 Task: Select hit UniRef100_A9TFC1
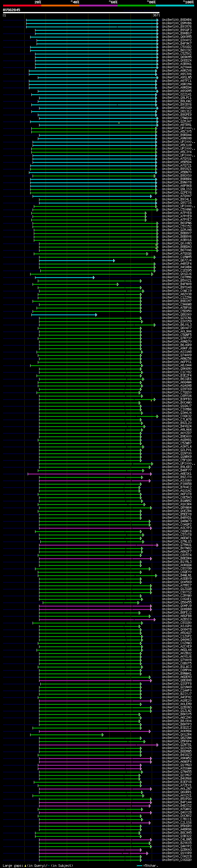tap(176, 81)
